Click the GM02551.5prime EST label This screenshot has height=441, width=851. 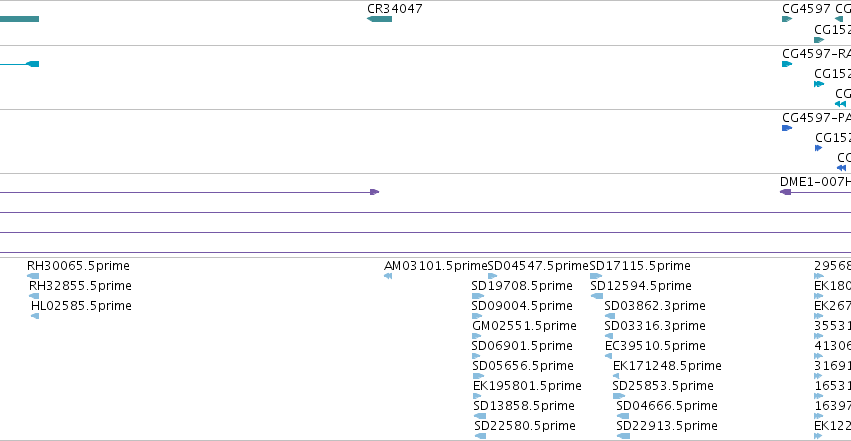pyautogui.click(x=524, y=326)
